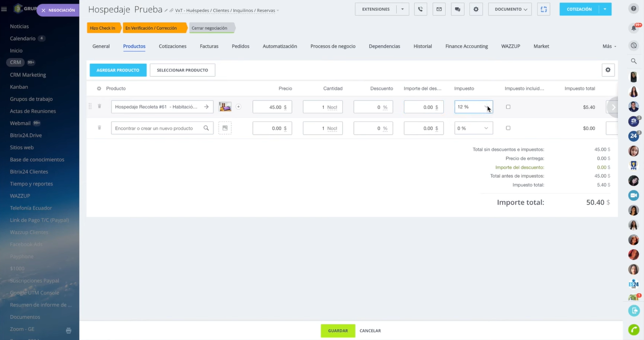Click the Guardar button at the bottom
The image size is (644, 340).
tap(338, 331)
